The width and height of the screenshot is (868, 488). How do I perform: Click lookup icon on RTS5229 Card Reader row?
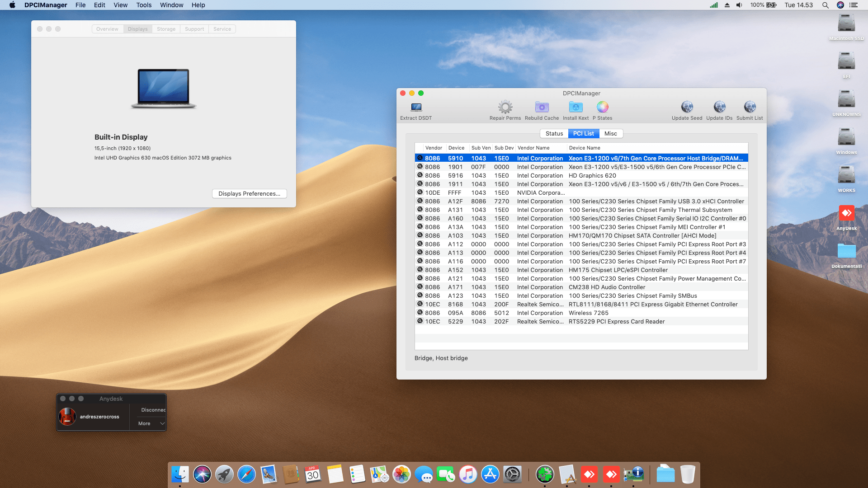[x=420, y=321]
